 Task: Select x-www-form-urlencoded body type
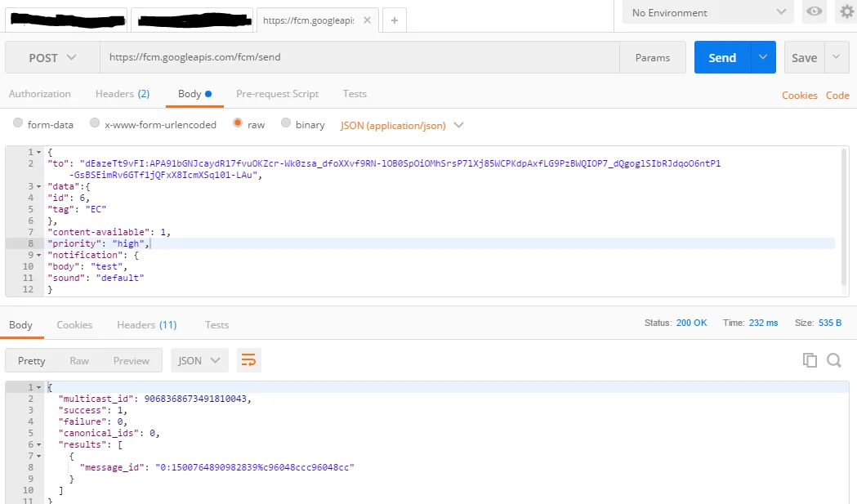[x=95, y=124]
